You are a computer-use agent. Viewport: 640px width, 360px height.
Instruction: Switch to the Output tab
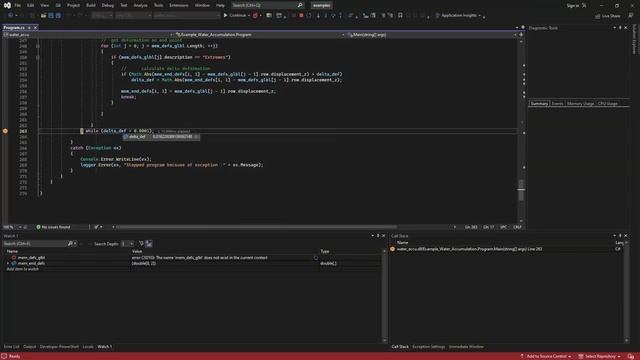[x=29, y=347]
